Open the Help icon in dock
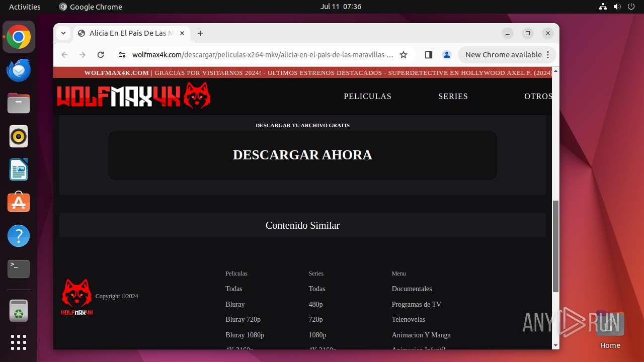The width and height of the screenshot is (644, 362). [x=19, y=236]
